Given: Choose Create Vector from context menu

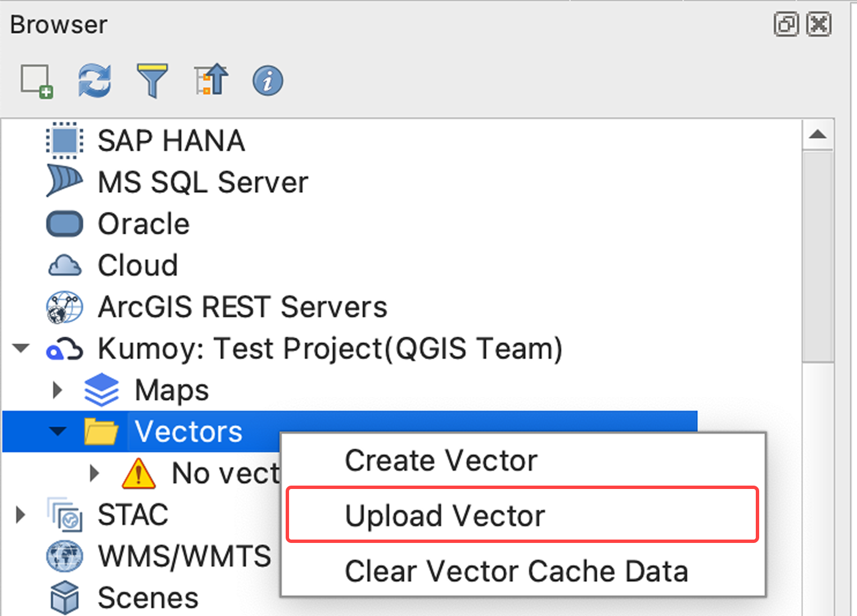Looking at the screenshot, I should point(441,461).
